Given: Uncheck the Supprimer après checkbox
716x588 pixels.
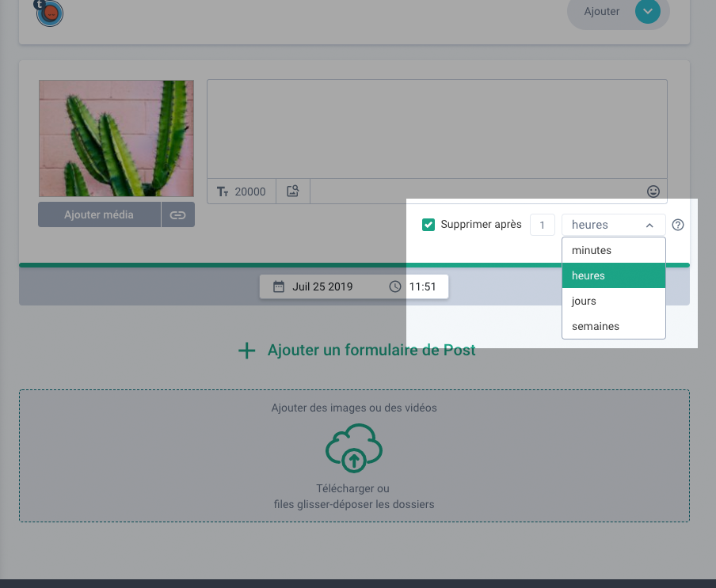Looking at the screenshot, I should point(428,225).
